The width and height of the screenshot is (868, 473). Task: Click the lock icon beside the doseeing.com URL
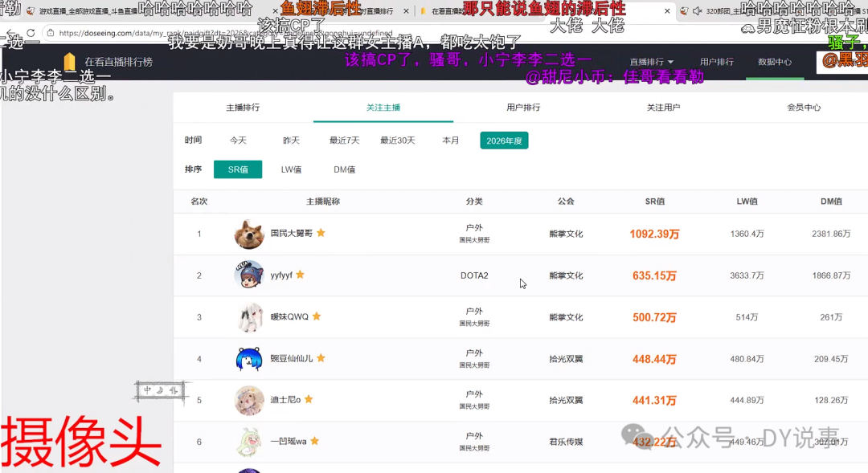point(51,33)
